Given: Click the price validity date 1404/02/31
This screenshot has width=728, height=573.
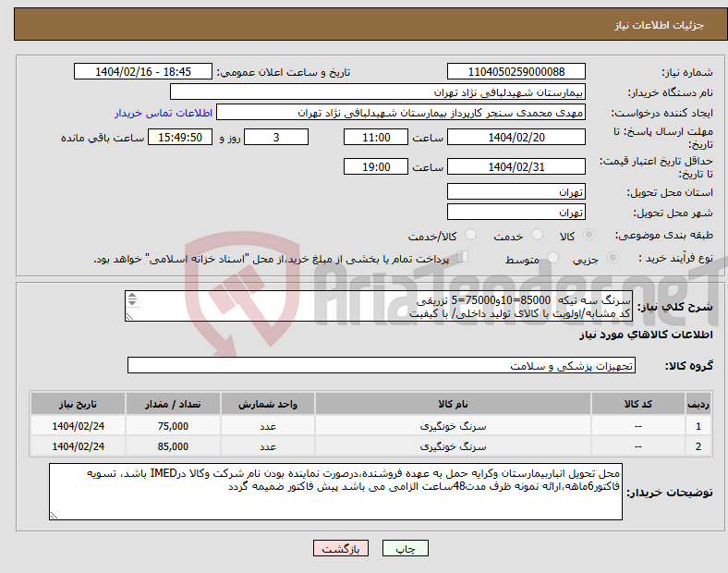Looking at the screenshot, I should point(516,166).
